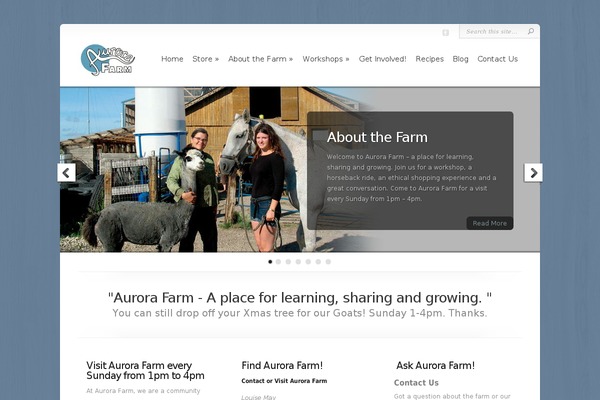The image size is (600, 400).
Task: Click the 'About the Farm' slide heading
Action: point(377,137)
